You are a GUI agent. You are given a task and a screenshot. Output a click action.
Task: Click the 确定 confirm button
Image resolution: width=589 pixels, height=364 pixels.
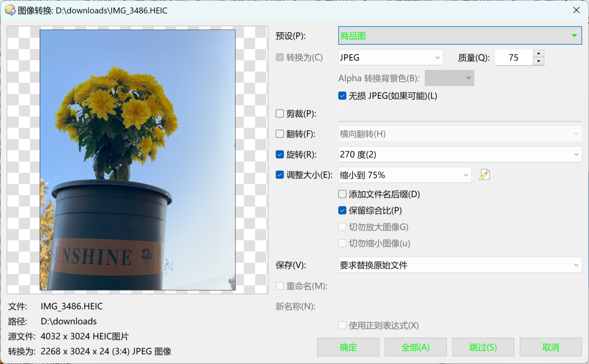347,347
